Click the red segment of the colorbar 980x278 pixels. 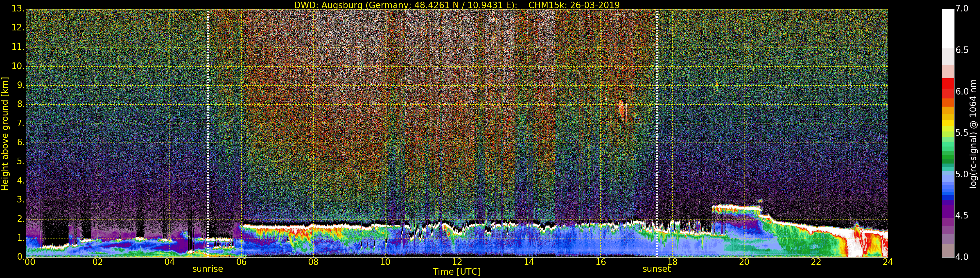(x=948, y=88)
